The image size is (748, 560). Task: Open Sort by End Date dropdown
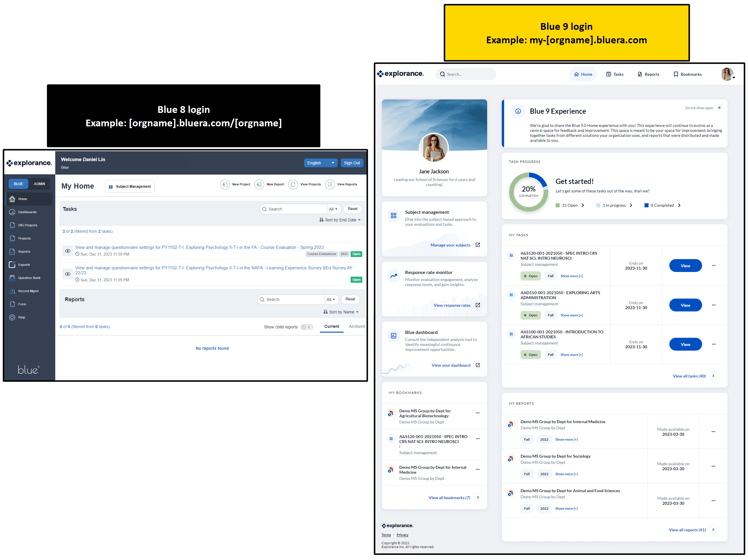pyautogui.click(x=340, y=220)
